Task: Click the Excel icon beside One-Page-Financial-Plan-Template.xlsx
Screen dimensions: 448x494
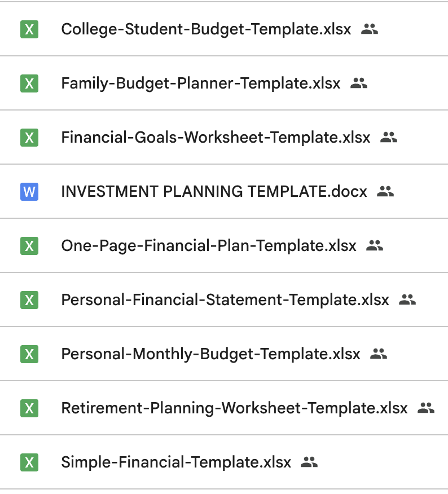Action: coord(29,246)
